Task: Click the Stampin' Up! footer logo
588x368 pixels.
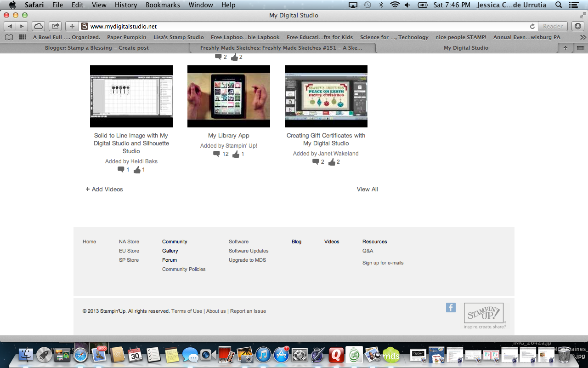Action: click(x=484, y=315)
